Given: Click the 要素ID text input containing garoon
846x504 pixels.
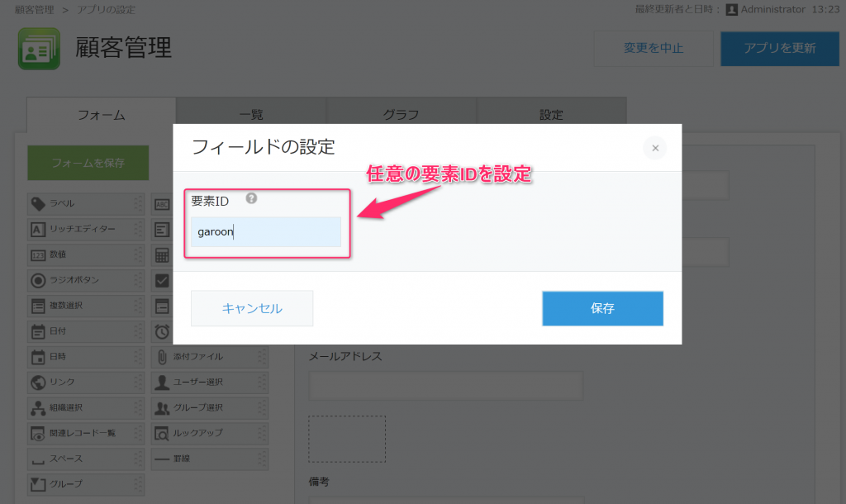Looking at the screenshot, I should pyautogui.click(x=266, y=232).
